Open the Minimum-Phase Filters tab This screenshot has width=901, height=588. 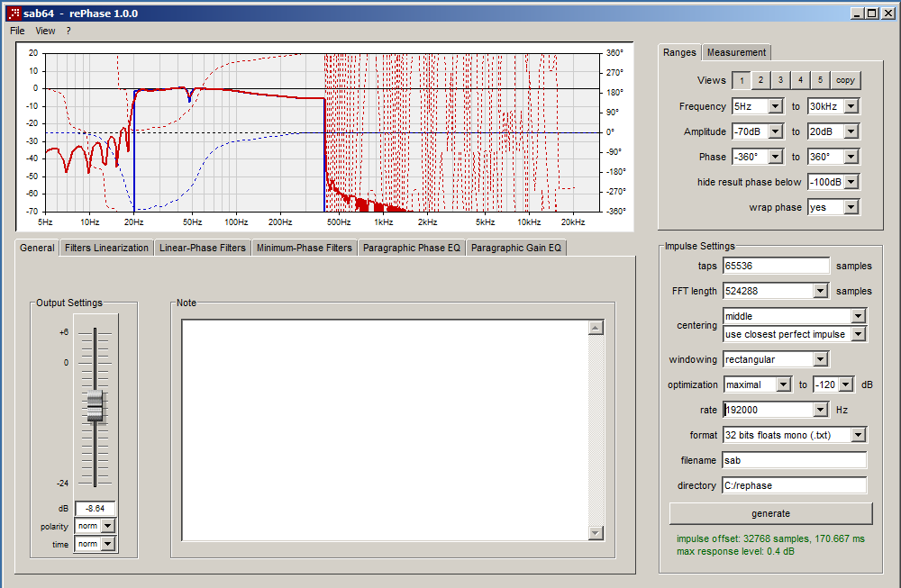(304, 248)
